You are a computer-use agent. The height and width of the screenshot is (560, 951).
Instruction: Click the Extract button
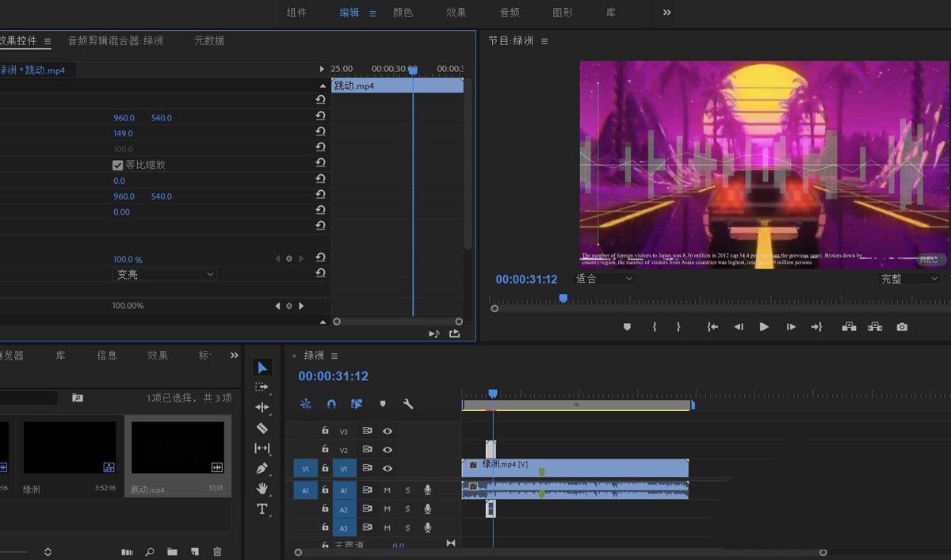(875, 326)
